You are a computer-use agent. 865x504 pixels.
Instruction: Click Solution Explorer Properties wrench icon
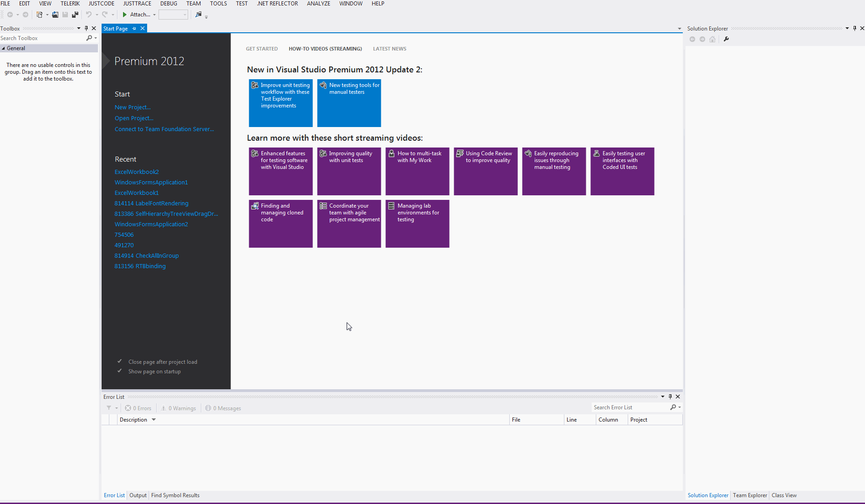click(727, 39)
